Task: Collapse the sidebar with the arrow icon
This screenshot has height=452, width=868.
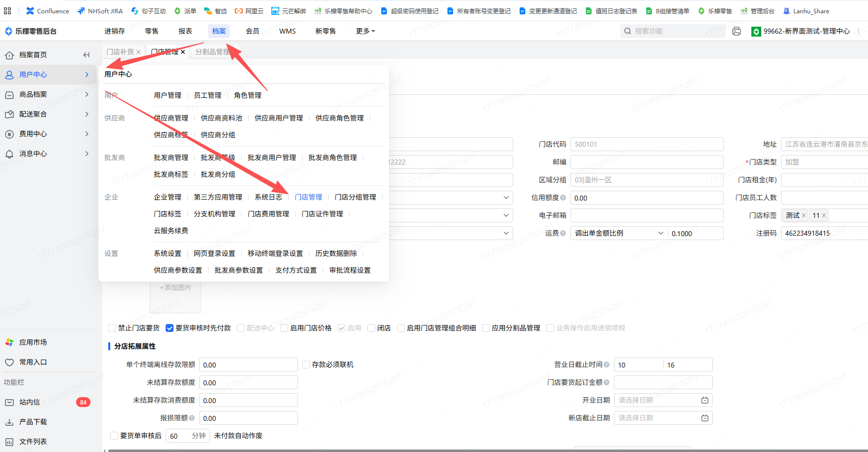Action: 87,55
